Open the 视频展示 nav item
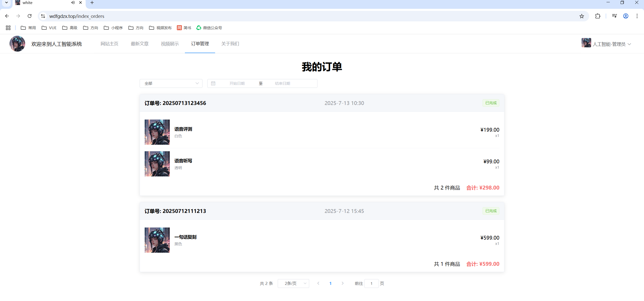 point(170,44)
